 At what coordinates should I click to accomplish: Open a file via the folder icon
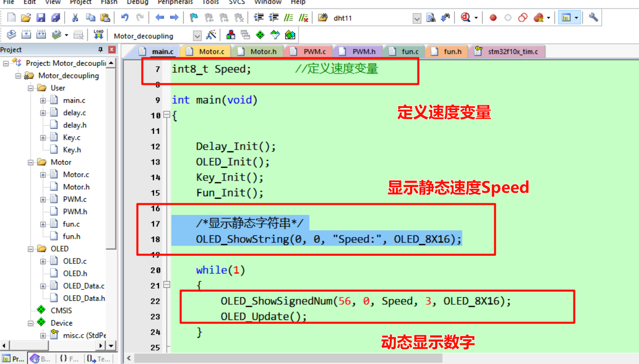[x=26, y=18]
